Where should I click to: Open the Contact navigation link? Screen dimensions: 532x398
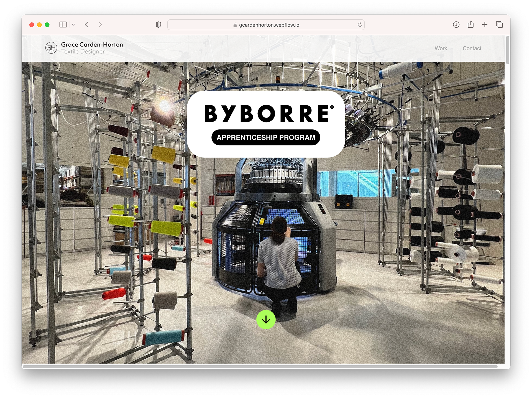click(x=472, y=48)
